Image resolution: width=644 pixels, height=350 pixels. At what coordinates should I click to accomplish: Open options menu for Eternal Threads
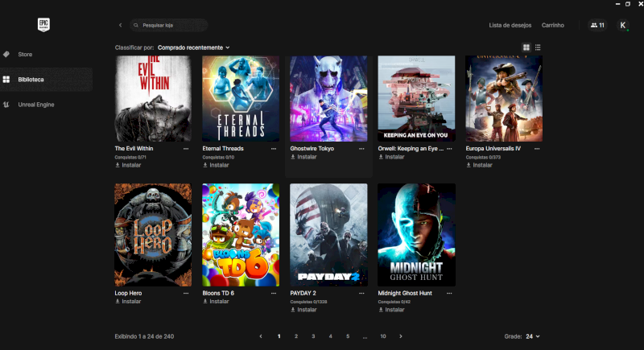(274, 149)
